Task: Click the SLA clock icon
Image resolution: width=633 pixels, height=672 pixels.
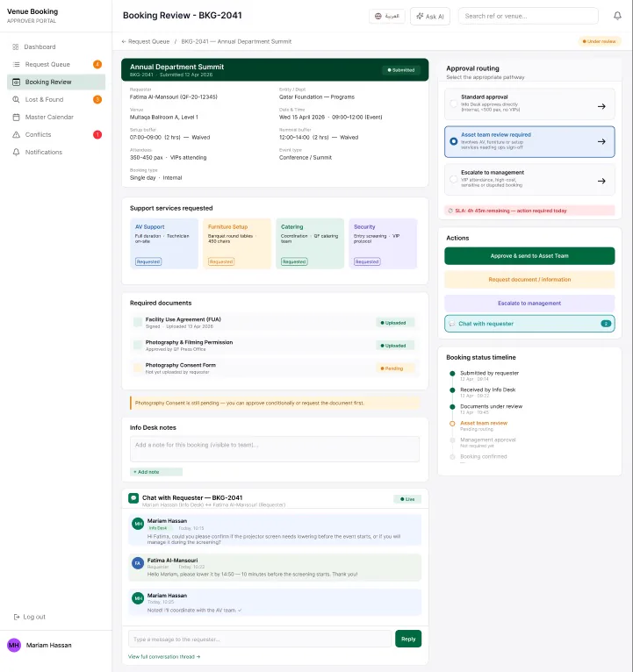Action: pos(450,211)
